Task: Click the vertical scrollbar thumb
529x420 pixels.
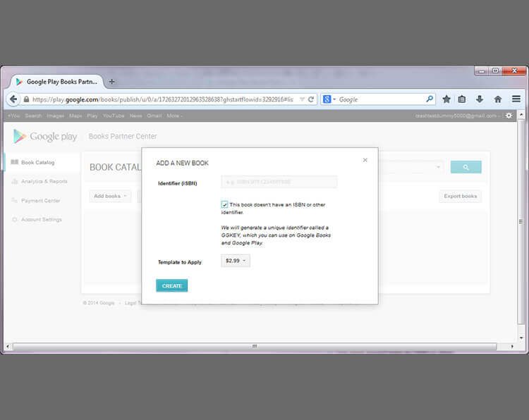Action: coord(521,222)
